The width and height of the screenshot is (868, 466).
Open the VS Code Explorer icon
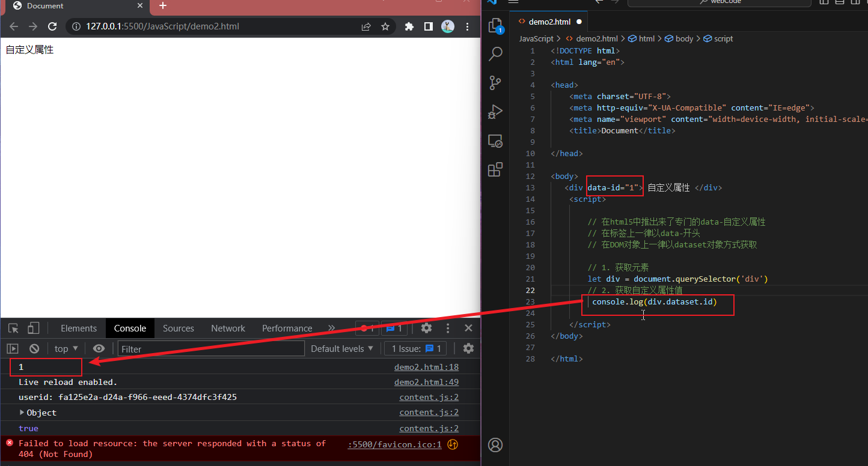point(495,25)
